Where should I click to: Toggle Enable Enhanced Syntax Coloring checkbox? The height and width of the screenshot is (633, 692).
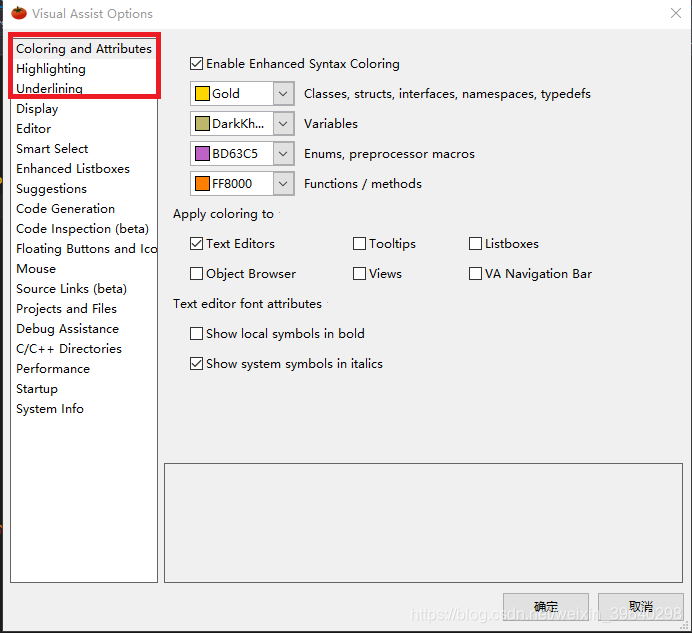point(196,64)
